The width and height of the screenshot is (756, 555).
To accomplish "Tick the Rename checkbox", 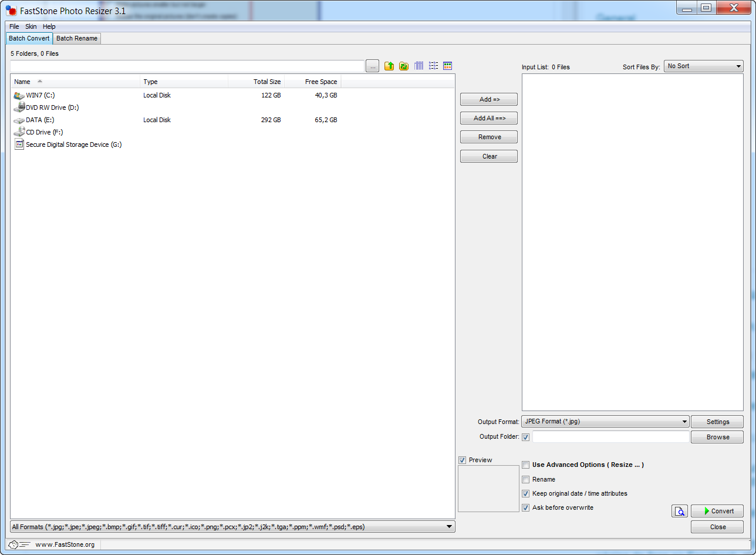I will pos(526,480).
